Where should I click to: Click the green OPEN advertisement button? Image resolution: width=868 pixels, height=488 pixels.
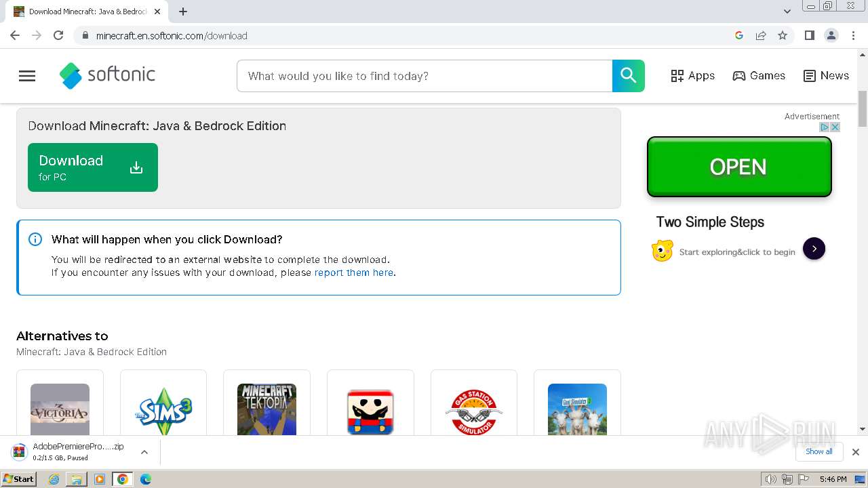pos(739,167)
